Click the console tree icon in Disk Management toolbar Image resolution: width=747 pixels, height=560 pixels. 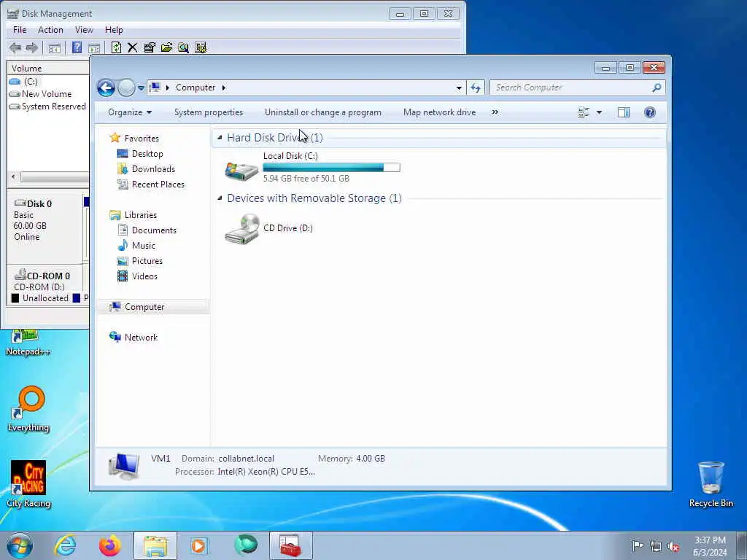[54, 47]
